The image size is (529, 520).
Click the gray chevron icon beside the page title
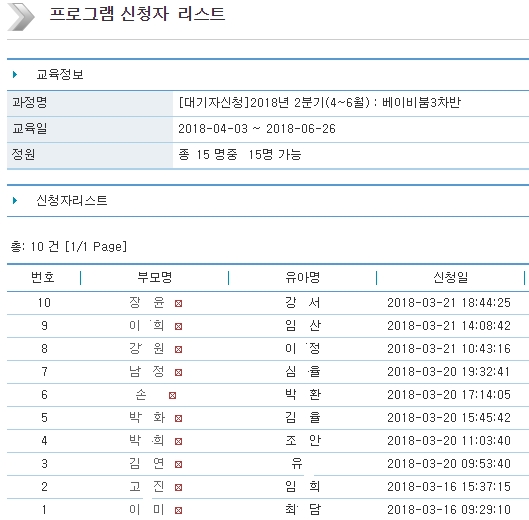[21, 17]
